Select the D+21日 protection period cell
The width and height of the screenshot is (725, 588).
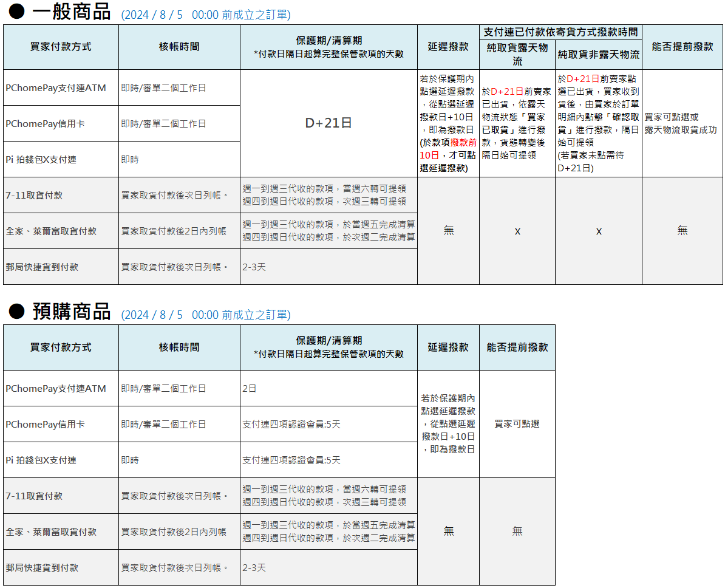point(328,123)
